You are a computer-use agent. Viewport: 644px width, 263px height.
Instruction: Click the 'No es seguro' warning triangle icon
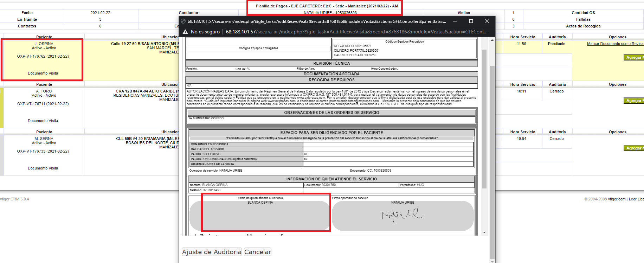click(185, 32)
